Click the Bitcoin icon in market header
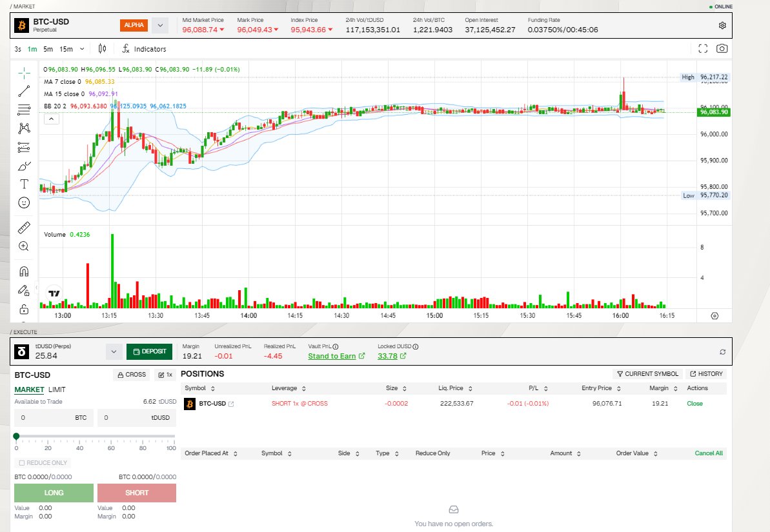Viewport: 770px width, 532px height. [21, 26]
